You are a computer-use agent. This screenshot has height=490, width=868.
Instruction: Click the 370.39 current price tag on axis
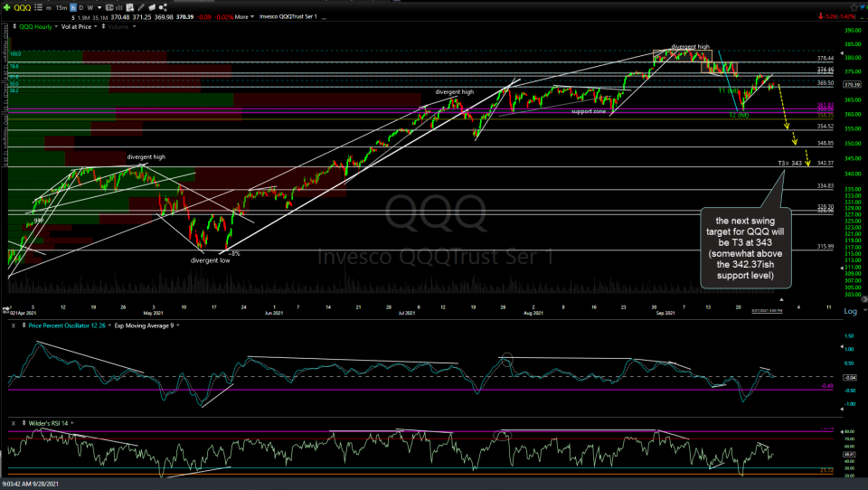tap(852, 85)
